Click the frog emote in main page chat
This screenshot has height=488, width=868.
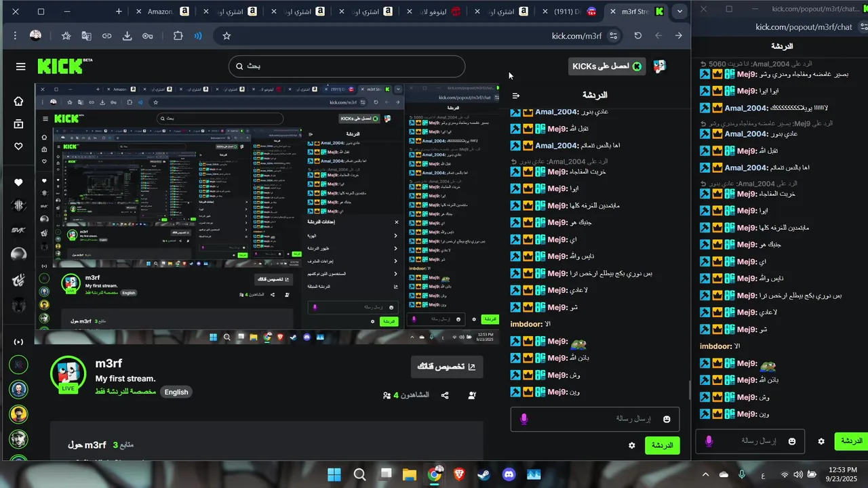pyautogui.click(x=579, y=343)
